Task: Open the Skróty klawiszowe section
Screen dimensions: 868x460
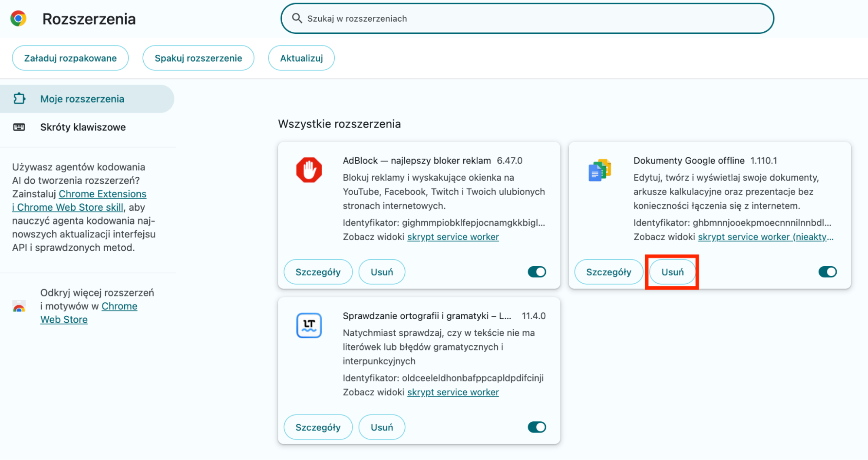Action: pyautogui.click(x=87, y=127)
